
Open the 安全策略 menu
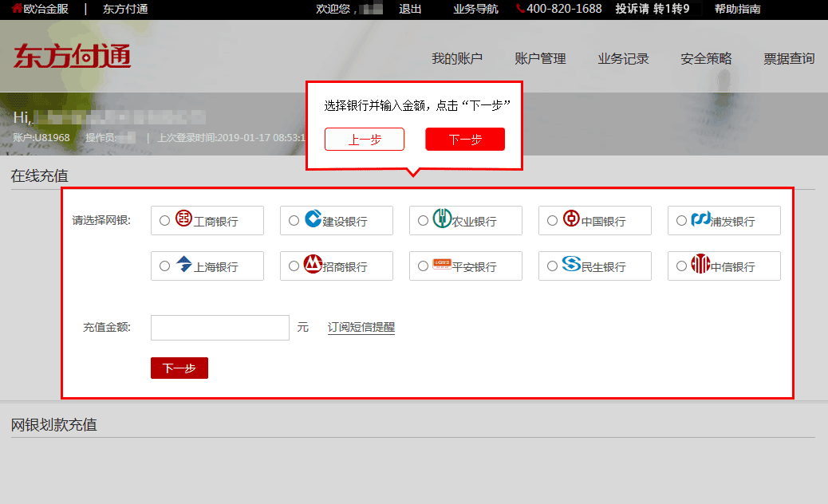point(706,58)
